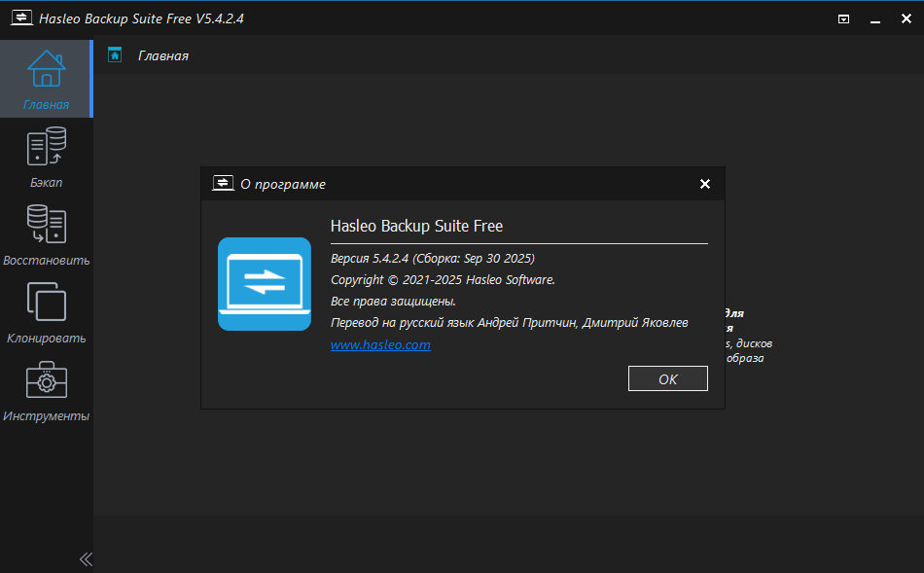Open the title bar dropdown menu
Screen dimensions: 924x573
click(x=844, y=18)
